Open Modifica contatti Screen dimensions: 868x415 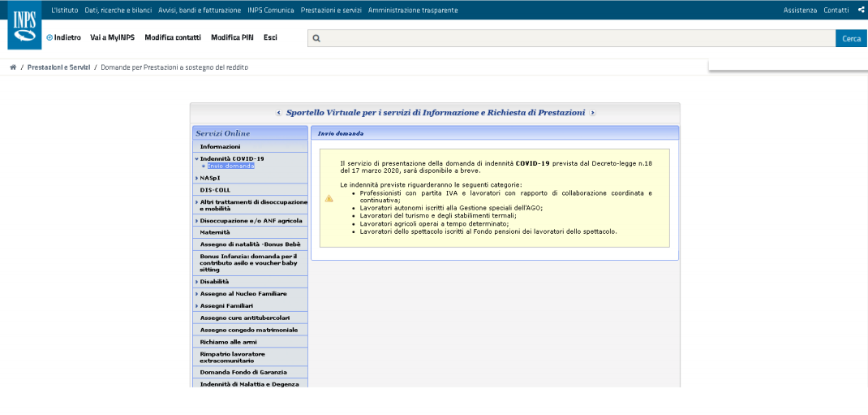click(x=173, y=37)
